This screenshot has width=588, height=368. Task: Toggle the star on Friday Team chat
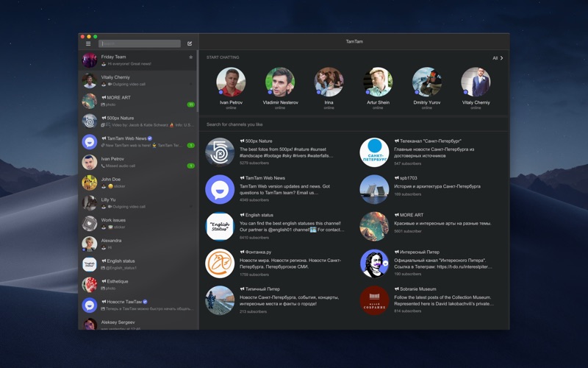(191, 57)
